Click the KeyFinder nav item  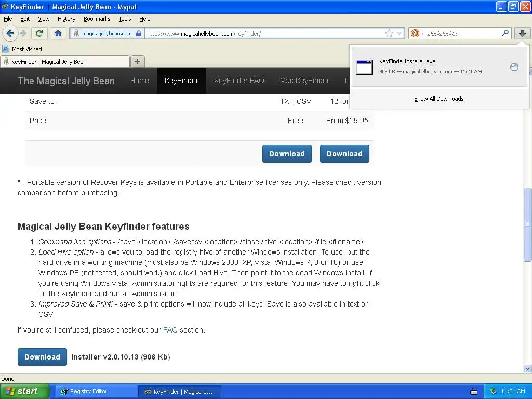click(181, 81)
